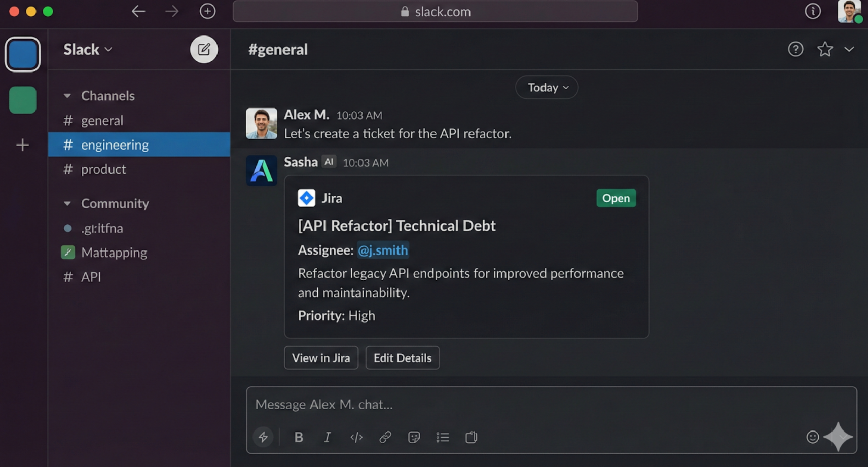868x467 pixels.
Task: Collapse the Community section
Action: pos(67,203)
